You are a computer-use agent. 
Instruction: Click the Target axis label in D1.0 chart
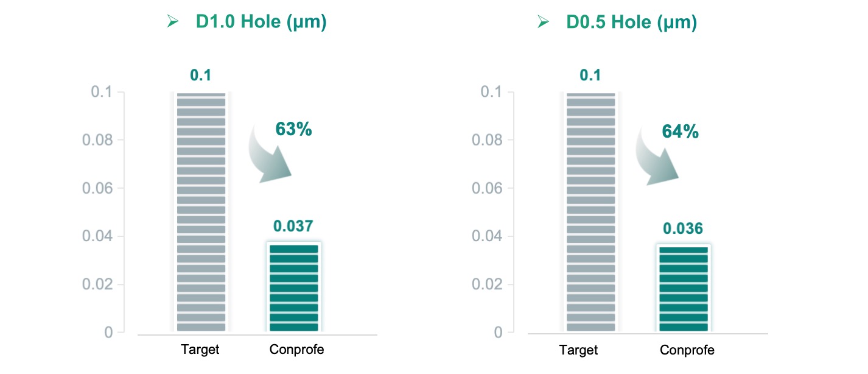pyautogui.click(x=200, y=350)
